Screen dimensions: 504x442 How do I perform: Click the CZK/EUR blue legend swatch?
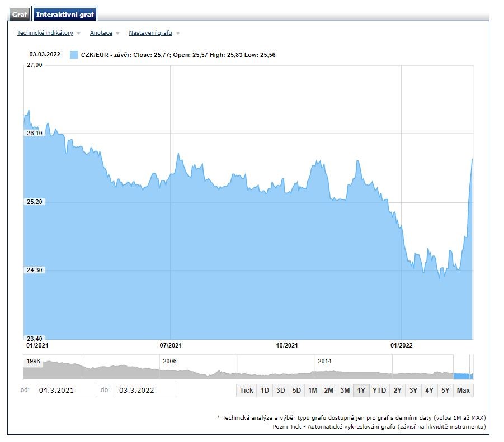(74, 55)
